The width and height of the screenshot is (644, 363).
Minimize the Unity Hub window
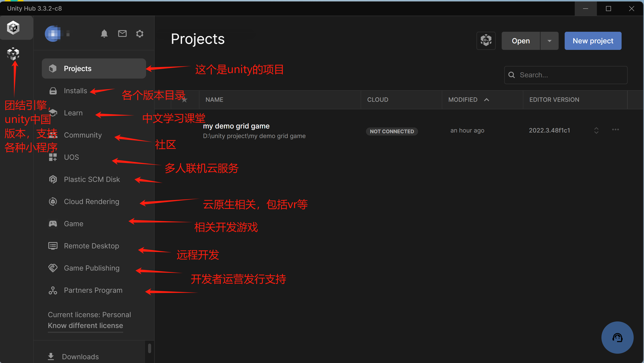click(586, 9)
